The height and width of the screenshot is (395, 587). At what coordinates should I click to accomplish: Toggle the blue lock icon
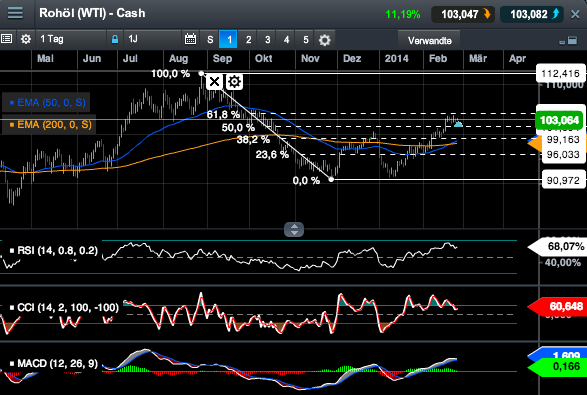[115, 39]
